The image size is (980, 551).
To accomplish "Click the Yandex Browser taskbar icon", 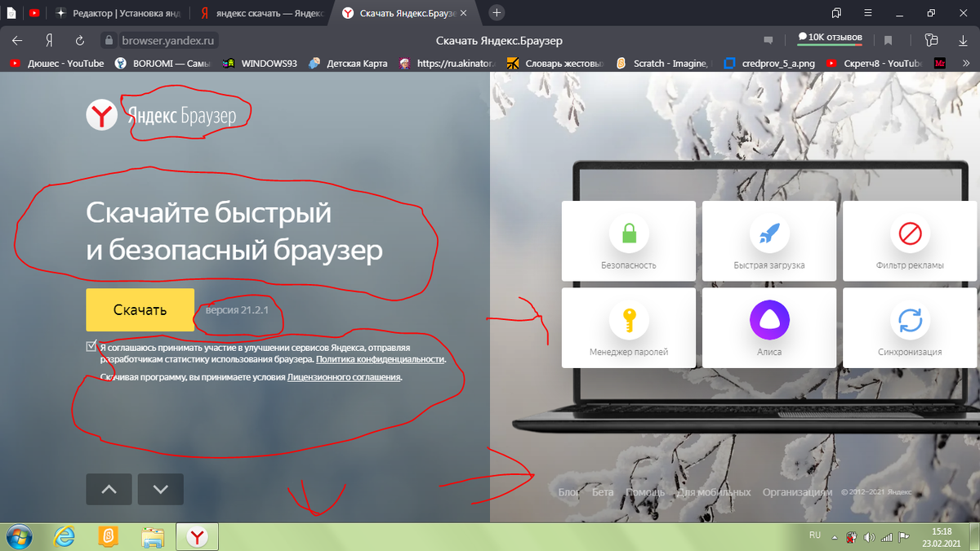I will (198, 537).
